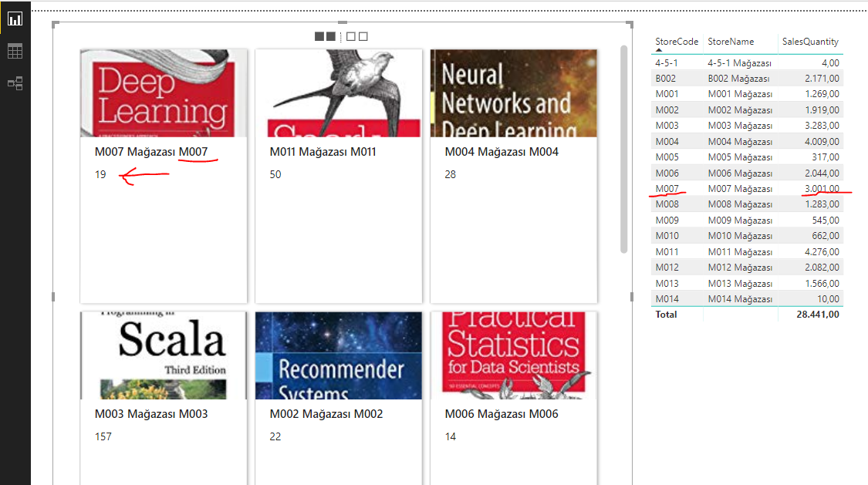Screen dimensions: 868x485
Task: Select the M004 StoreCode table cell
Action: tap(667, 142)
